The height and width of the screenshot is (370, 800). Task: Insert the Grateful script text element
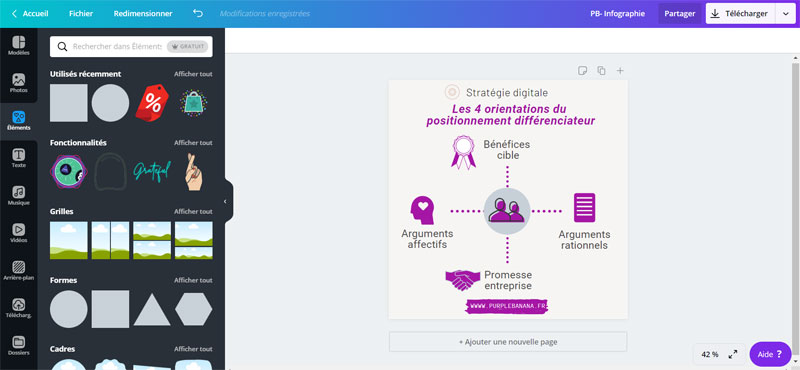pos(152,172)
